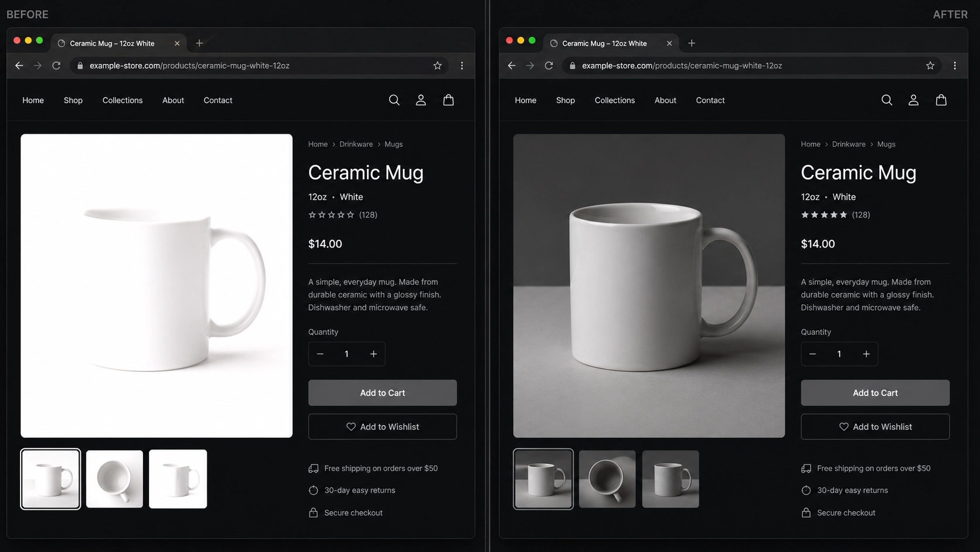Click the site lock icon in BEFORE browser
The height and width of the screenshot is (552, 980).
pyautogui.click(x=80, y=66)
